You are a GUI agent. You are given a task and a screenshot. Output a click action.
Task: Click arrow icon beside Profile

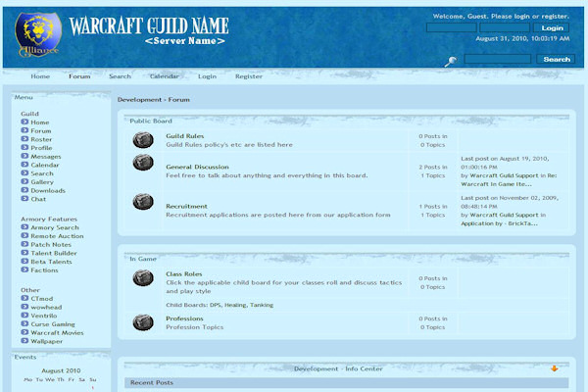[x=24, y=147]
